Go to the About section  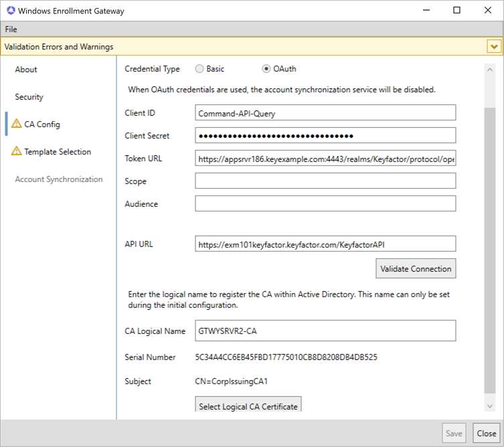(x=26, y=70)
